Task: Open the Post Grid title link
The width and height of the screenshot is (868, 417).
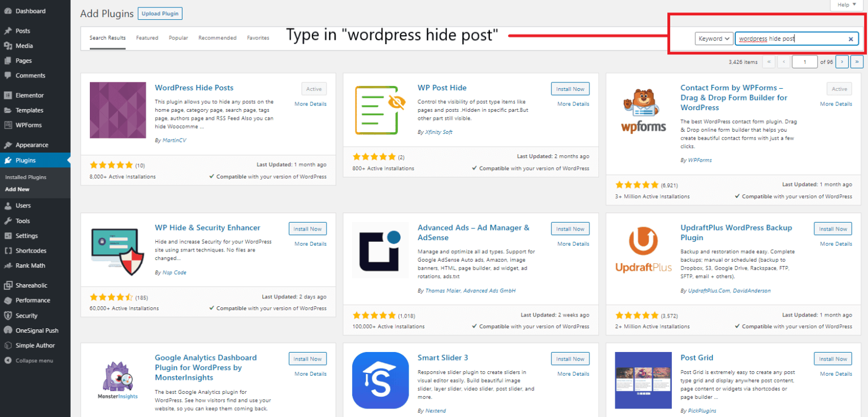Action: (x=697, y=358)
